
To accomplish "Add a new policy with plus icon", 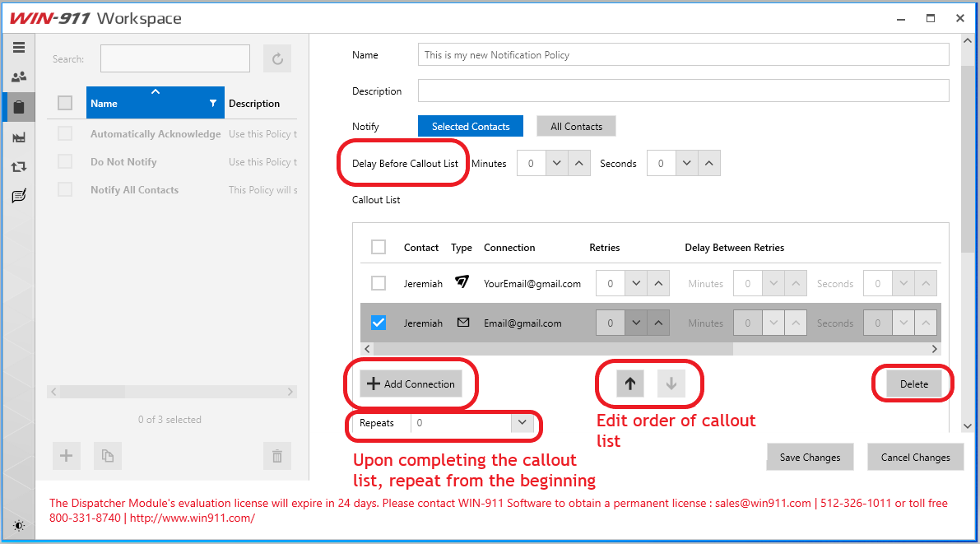I will pos(67,456).
